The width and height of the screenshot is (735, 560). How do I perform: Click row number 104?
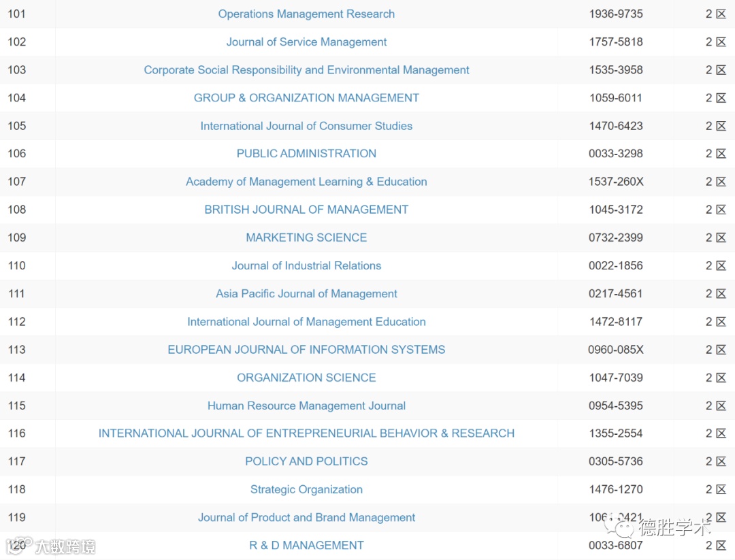pyautogui.click(x=16, y=98)
